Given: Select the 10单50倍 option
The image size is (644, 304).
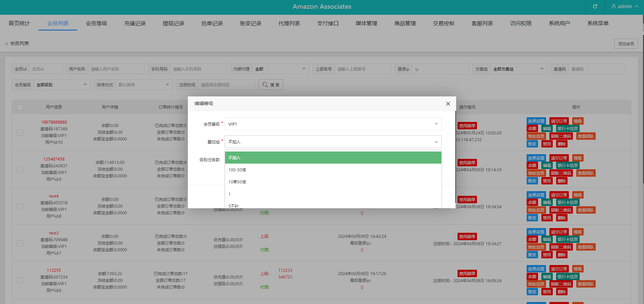Looking at the screenshot, I should [237, 182].
